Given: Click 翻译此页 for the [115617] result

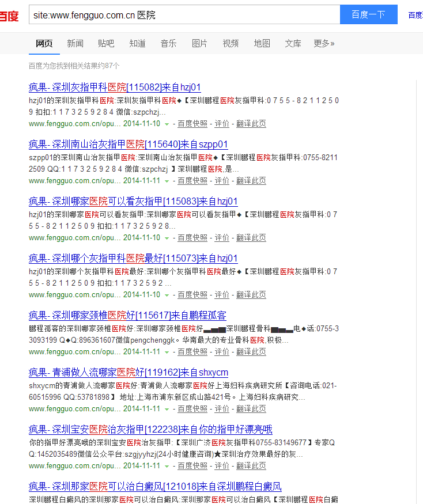Looking at the screenshot, I should (x=251, y=351).
